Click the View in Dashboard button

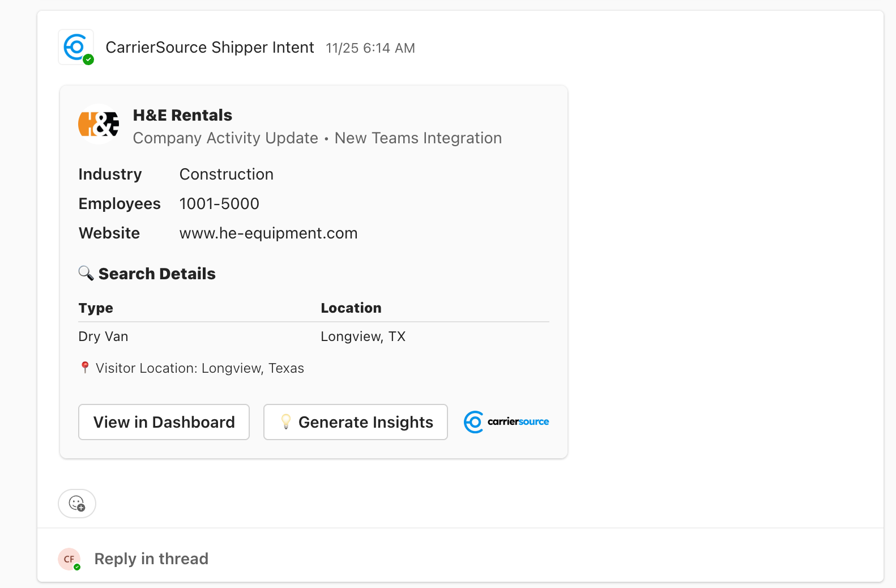point(164,422)
